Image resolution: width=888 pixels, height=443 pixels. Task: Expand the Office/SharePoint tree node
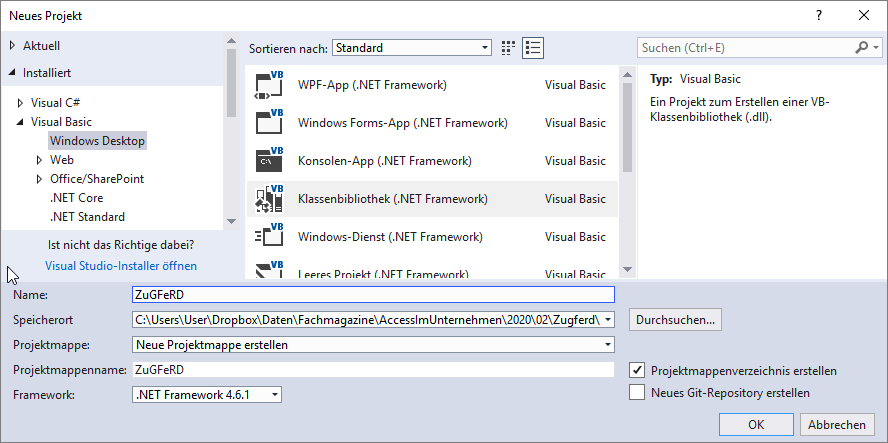pos(39,179)
